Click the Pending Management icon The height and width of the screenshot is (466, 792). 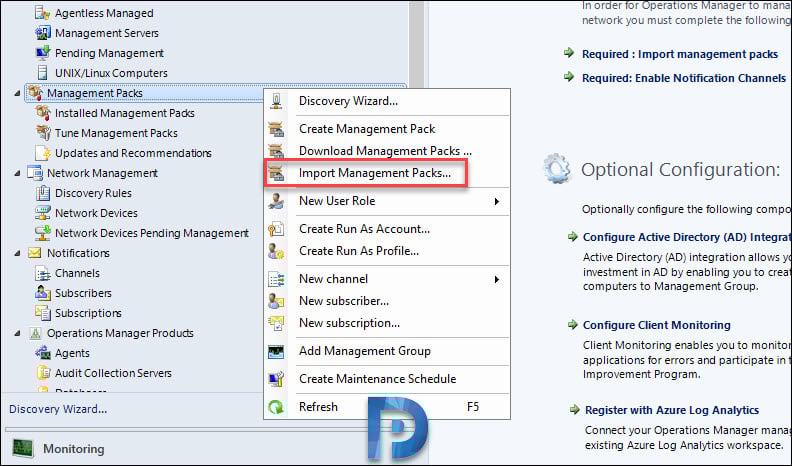[x=43, y=53]
